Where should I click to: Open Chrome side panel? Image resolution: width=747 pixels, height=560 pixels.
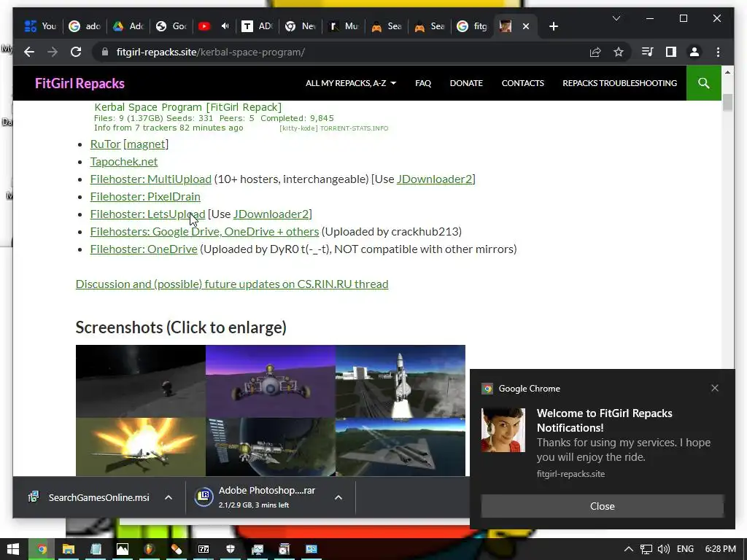point(671,52)
